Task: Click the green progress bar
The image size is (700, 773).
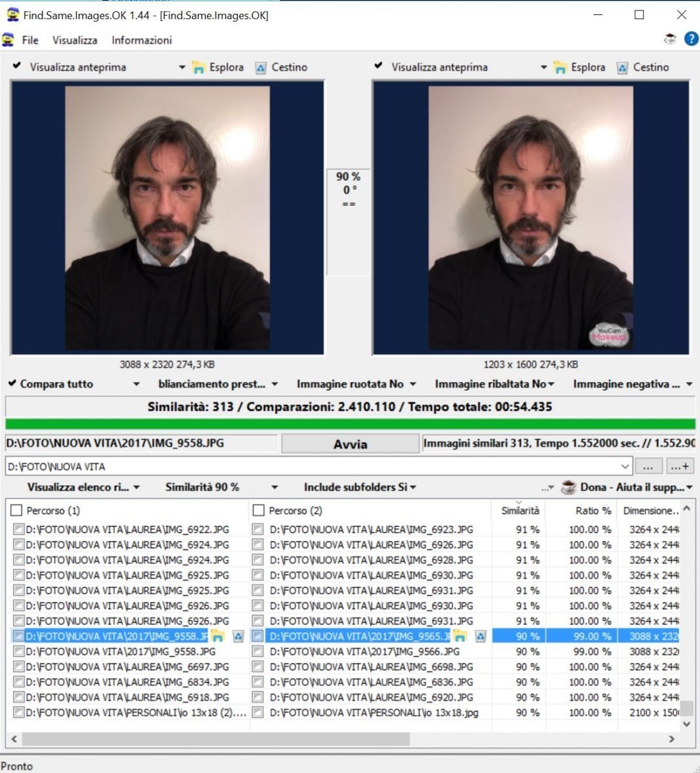Action: pos(350,423)
